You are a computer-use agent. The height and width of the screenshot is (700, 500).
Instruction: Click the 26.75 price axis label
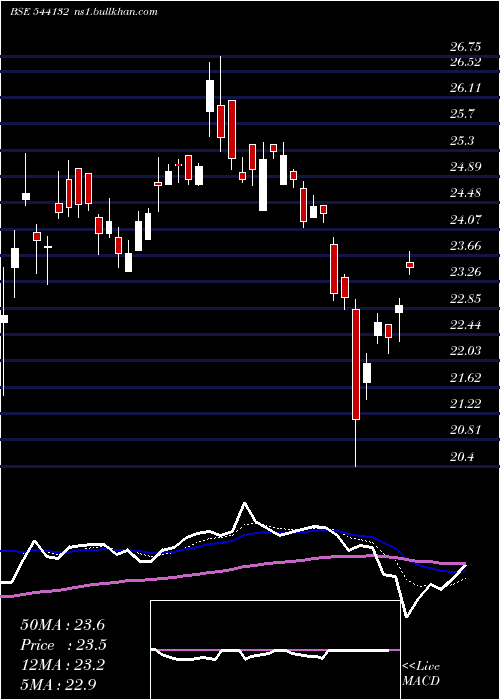tap(465, 46)
